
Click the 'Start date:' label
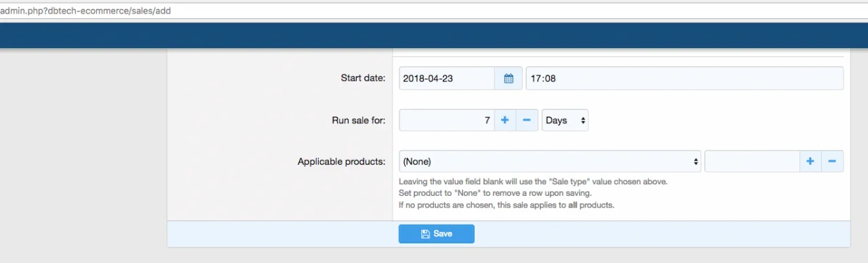pyautogui.click(x=363, y=78)
